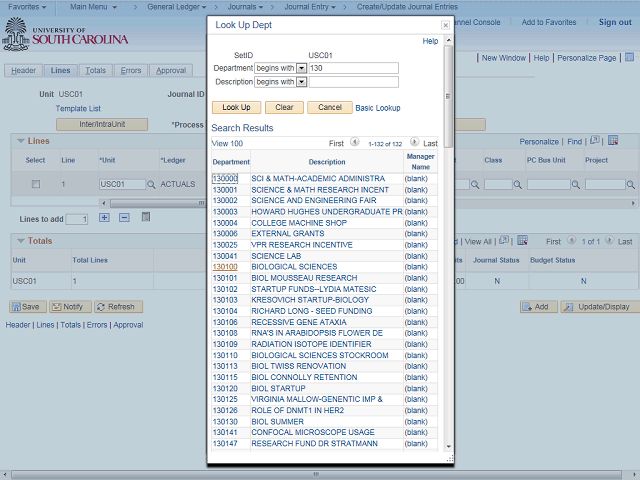640x480 pixels.
Task: Click Unit lookup magnifier for line 1
Action: [151, 184]
